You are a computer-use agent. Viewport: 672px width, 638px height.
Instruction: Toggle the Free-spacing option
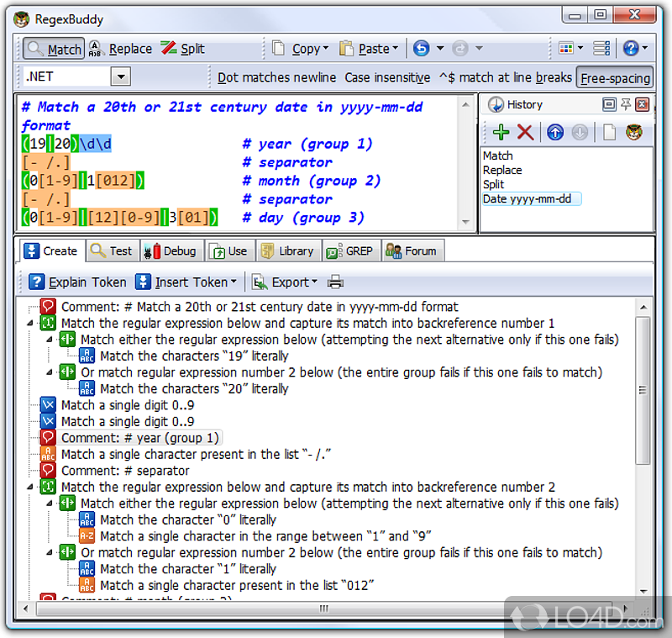615,78
